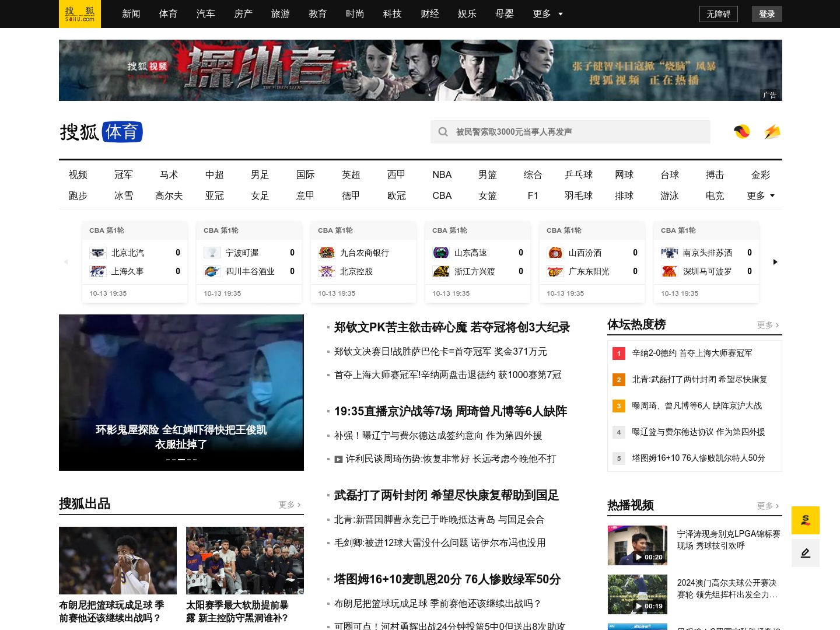Image resolution: width=840 pixels, height=630 pixels.
Task: Click 山东高速 team logo
Action: 441,253
